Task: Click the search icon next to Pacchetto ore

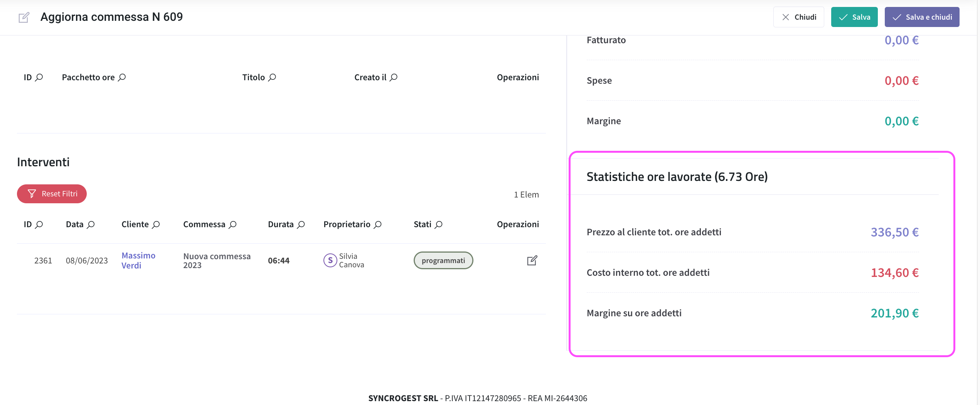Action: (x=122, y=78)
